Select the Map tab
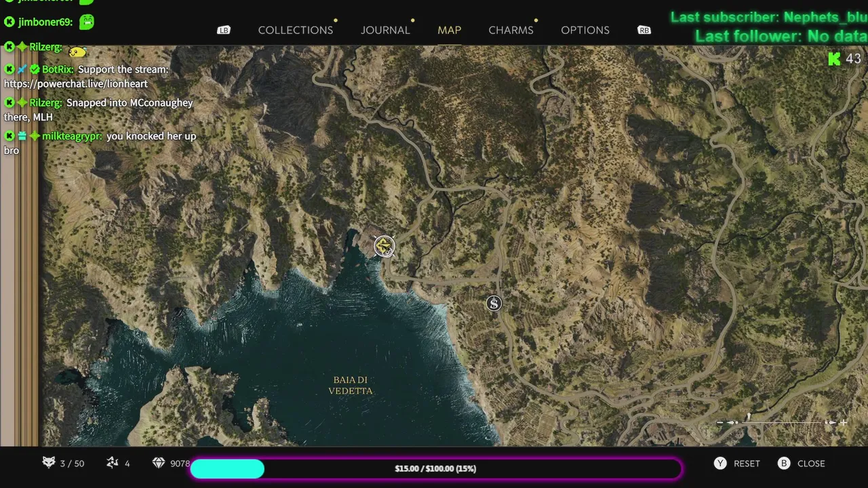 pyautogui.click(x=450, y=30)
